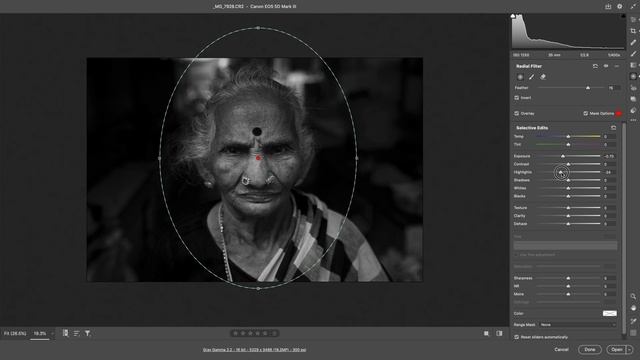Open workflow options color space link
Image resolution: width=640 pixels, height=360 pixels.
(x=254, y=350)
